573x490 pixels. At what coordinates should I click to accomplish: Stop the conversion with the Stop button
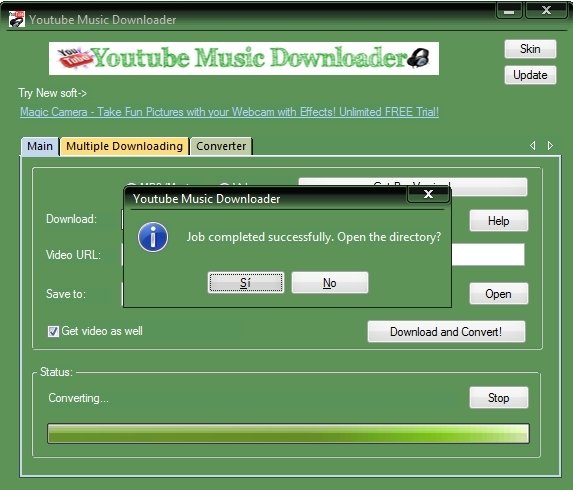[498, 398]
